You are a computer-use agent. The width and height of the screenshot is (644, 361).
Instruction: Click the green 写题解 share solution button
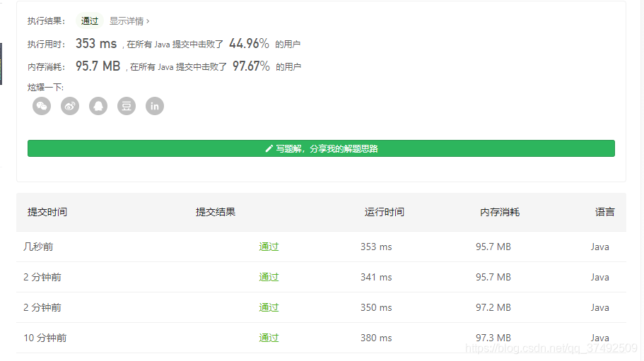(321, 148)
